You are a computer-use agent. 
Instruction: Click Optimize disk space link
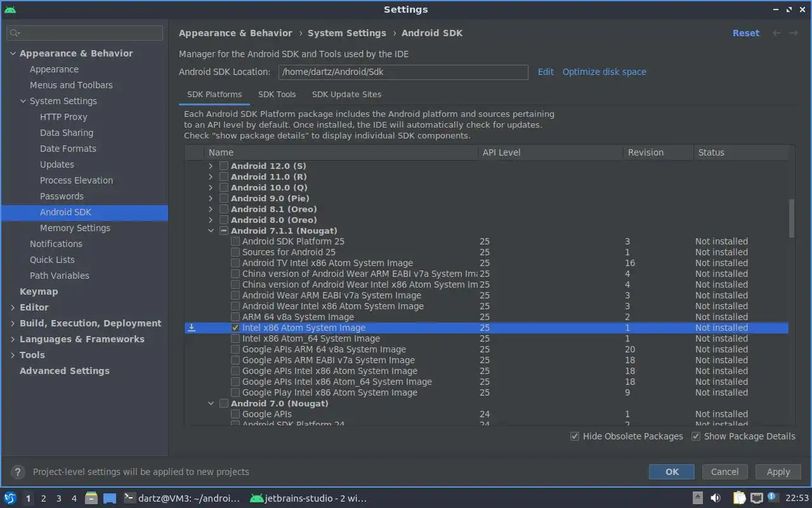tap(605, 72)
